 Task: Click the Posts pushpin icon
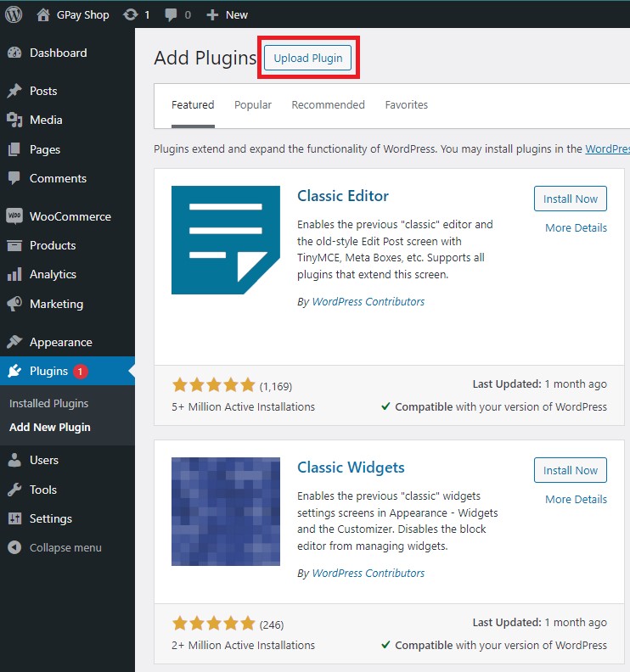[14, 91]
